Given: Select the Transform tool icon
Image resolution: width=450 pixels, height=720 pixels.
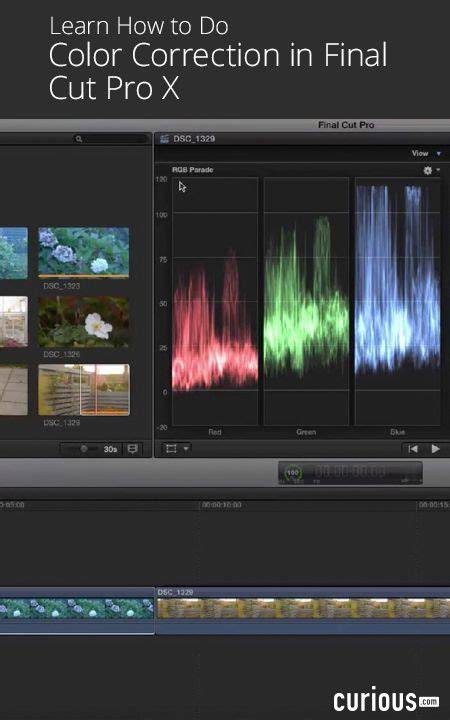Looking at the screenshot, I should click(x=171, y=449).
